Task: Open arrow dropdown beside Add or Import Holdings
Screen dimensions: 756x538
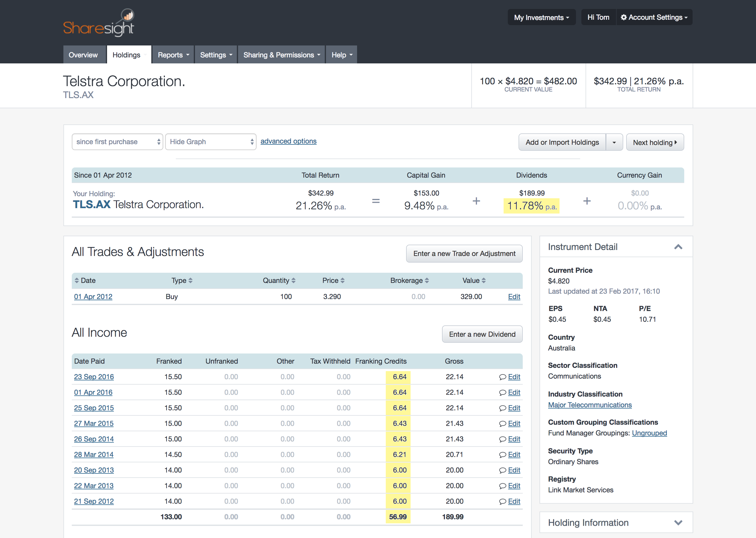Action: 614,142
